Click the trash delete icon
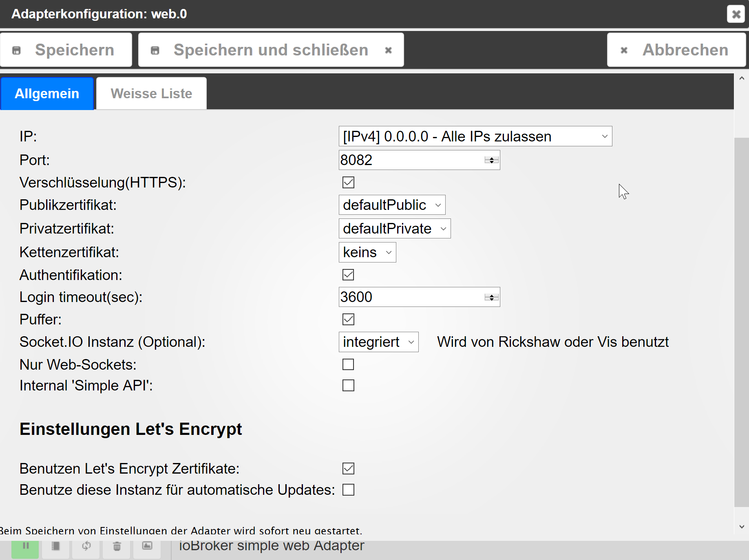The height and width of the screenshot is (560, 749). point(117,546)
